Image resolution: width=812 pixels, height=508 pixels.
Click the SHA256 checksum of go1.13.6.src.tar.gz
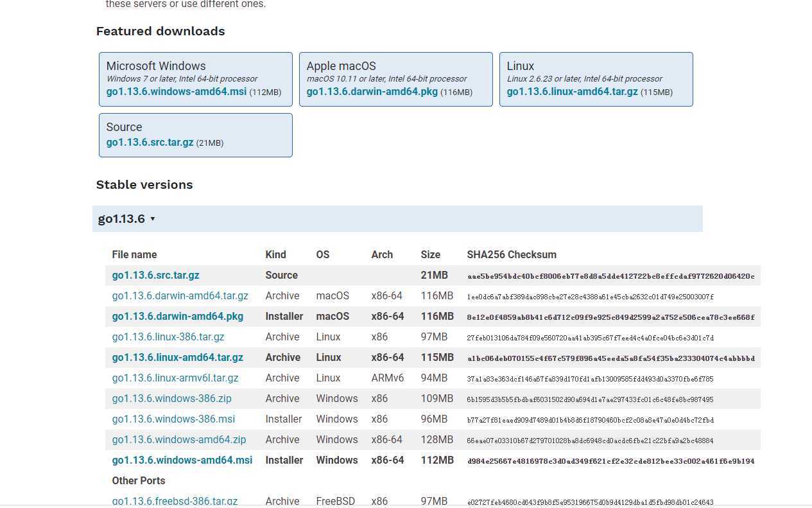611,276
